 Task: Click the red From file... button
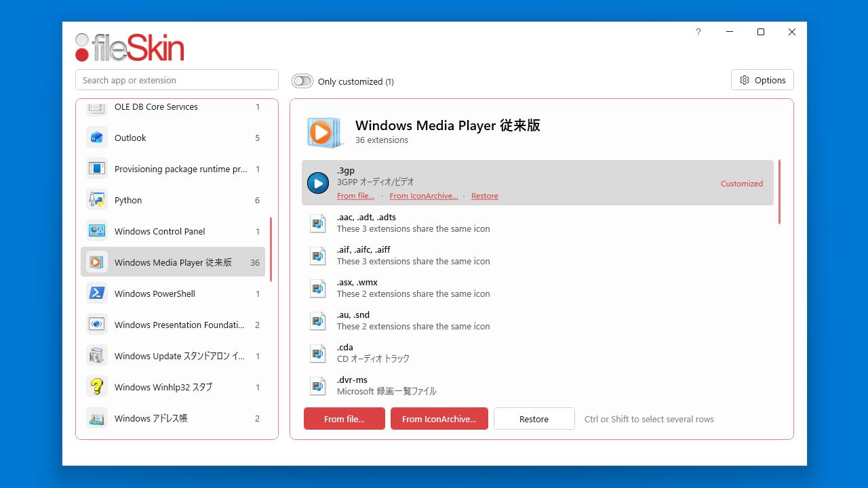point(344,419)
